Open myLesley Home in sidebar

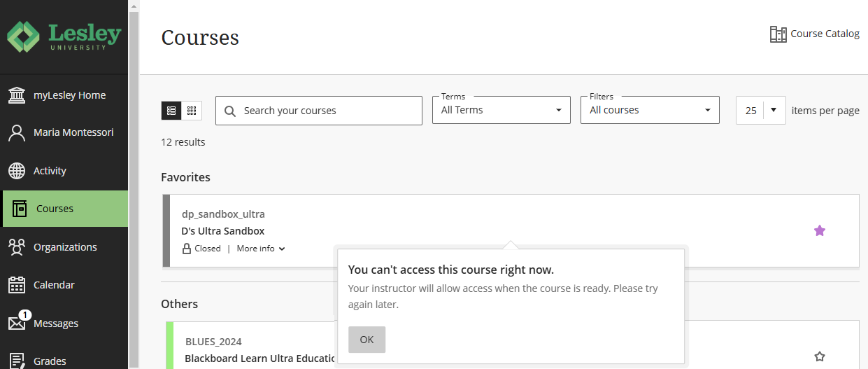[64, 95]
